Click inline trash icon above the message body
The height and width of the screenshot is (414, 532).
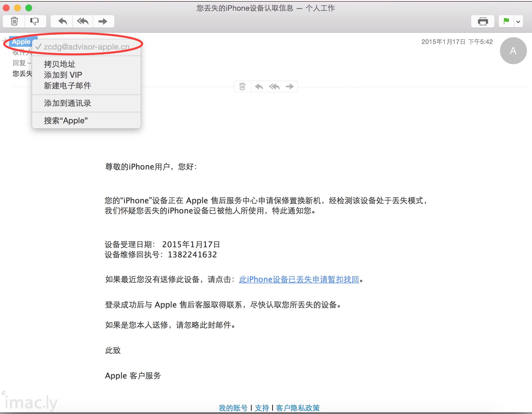point(242,86)
